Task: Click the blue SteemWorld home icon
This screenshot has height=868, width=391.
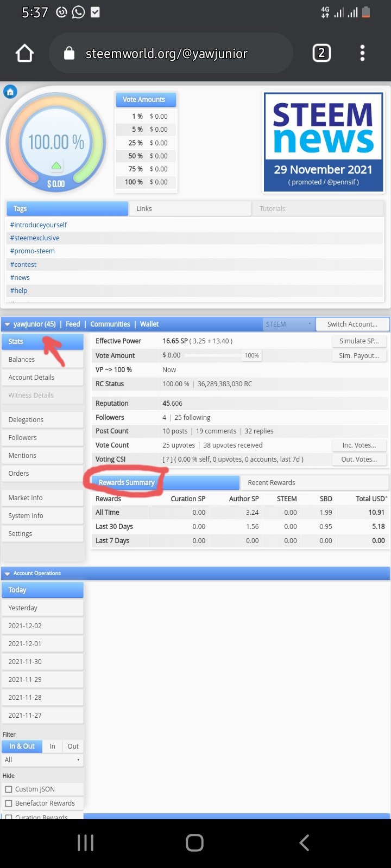Action: coord(10,92)
